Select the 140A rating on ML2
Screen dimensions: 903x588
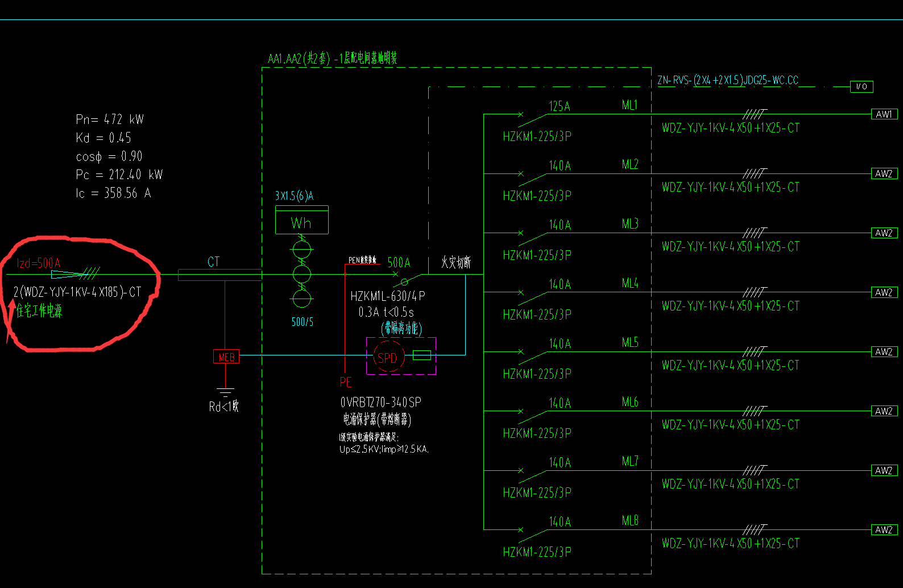click(x=560, y=166)
